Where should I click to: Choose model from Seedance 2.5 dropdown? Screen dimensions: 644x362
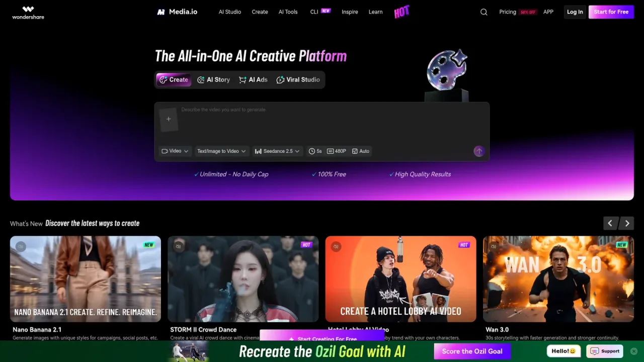point(277,151)
